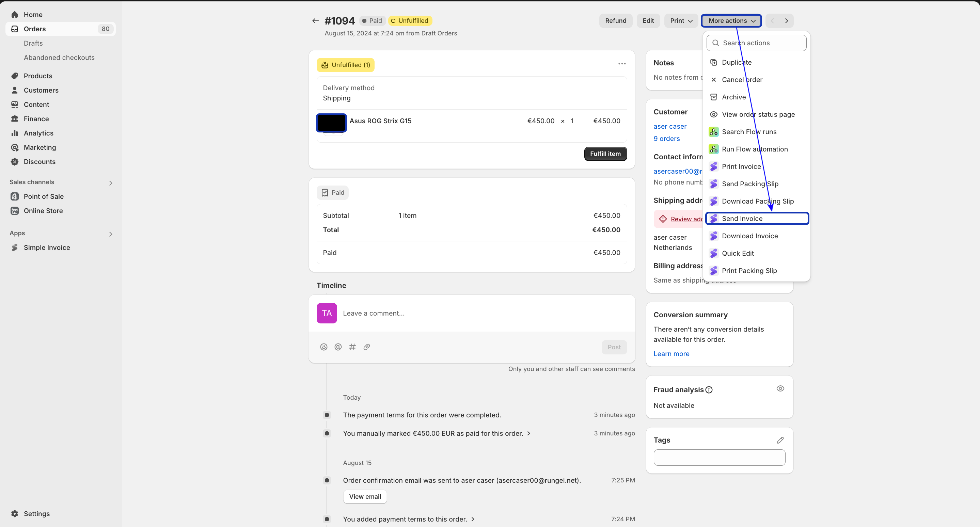The height and width of the screenshot is (527, 980).
Task: Click the attachment paperclip icon in comment toolbar
Action: 366,347
